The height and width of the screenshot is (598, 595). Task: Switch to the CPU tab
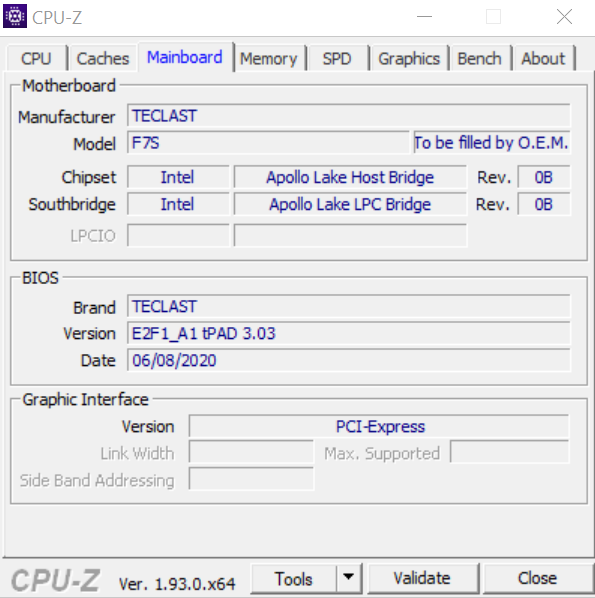[36, 59]
